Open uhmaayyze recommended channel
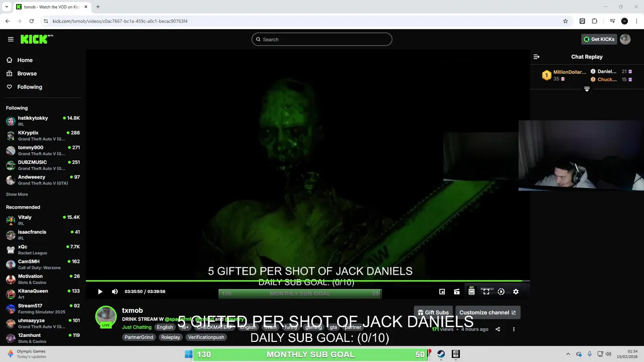This screenshot has width=644, height=362. [x=43, y=323]
